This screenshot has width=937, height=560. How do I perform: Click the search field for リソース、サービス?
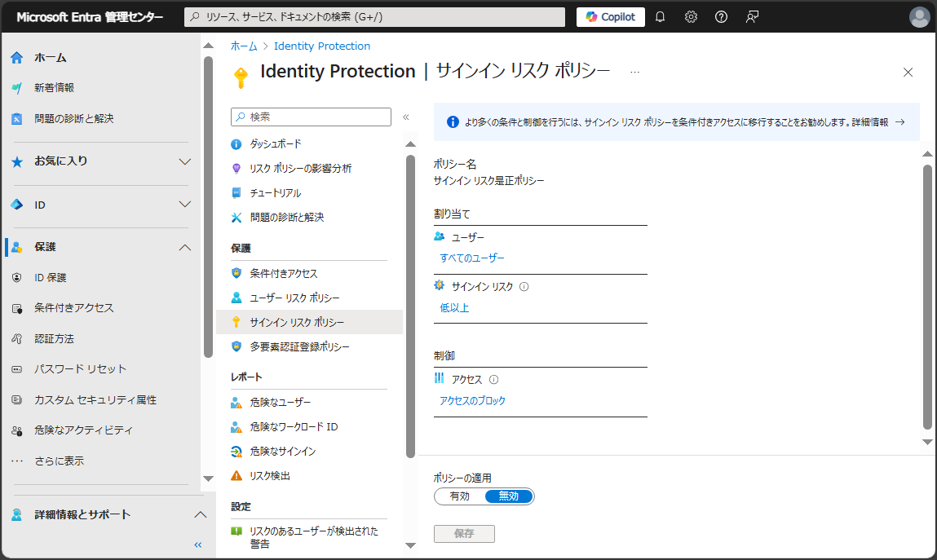click(x=374, y=17)
